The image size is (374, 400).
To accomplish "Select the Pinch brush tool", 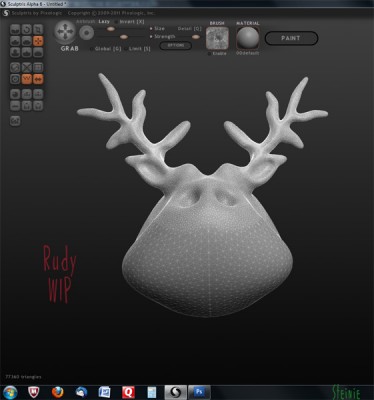I will pyautogui.click(x=27, y=53).
